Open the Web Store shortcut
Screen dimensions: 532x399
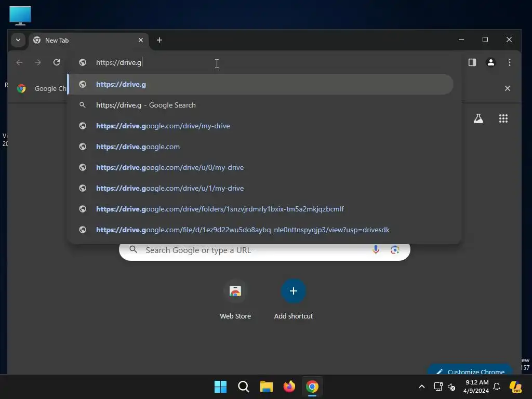(x=235, y=299)
